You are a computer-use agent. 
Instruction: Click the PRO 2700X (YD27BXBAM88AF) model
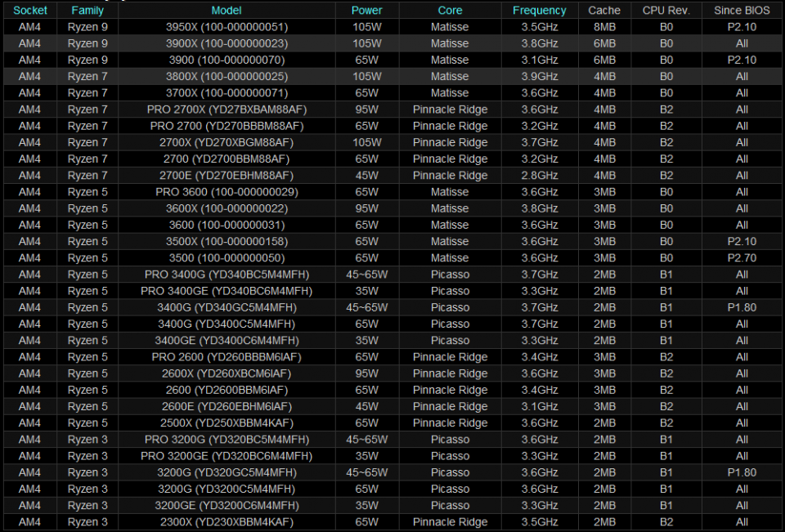coord(227,110)
